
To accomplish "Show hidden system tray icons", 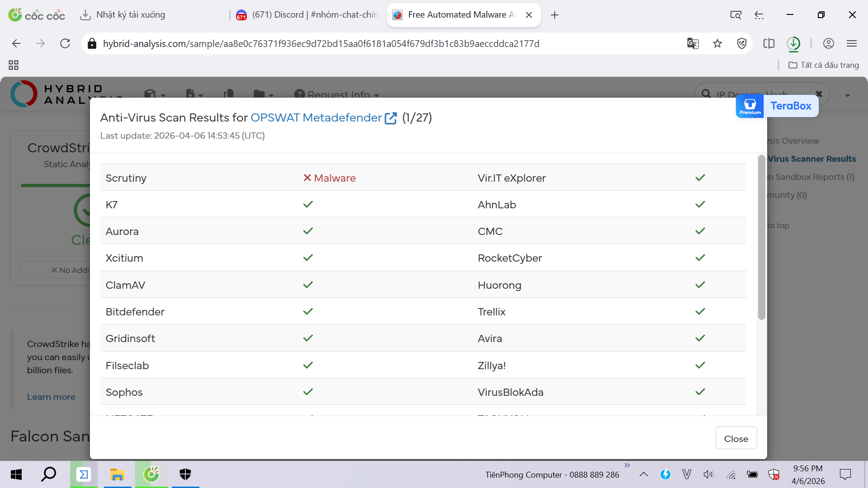I will (644, 474).
